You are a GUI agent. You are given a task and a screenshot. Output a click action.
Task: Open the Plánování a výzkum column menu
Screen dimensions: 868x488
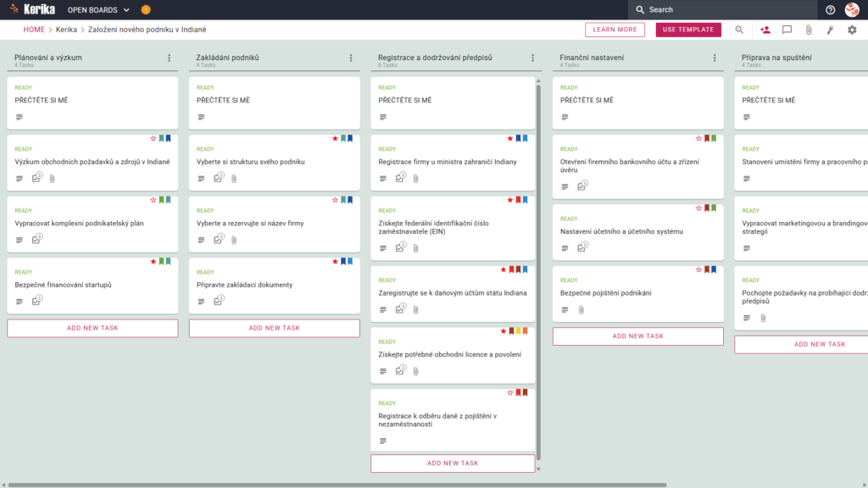point(170,58)
